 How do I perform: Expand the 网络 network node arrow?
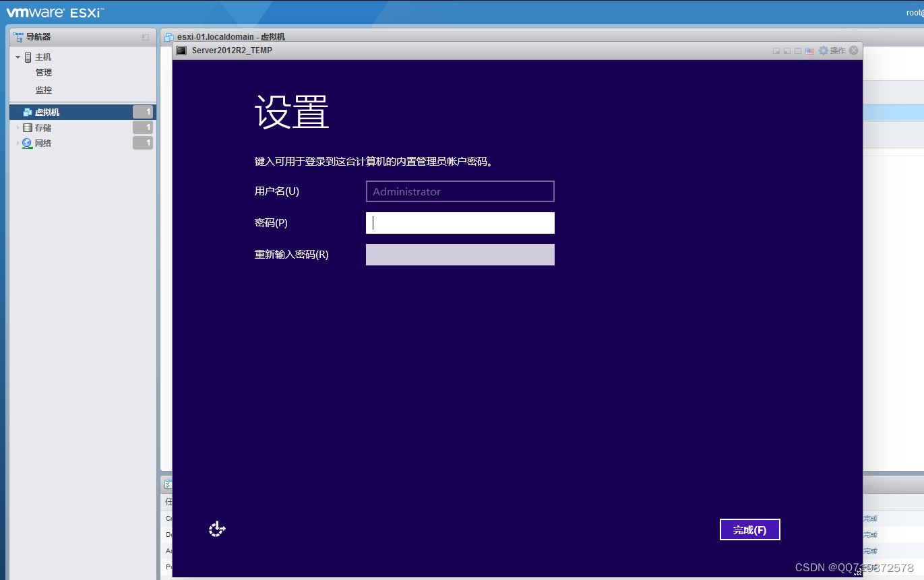coord(18,143)
